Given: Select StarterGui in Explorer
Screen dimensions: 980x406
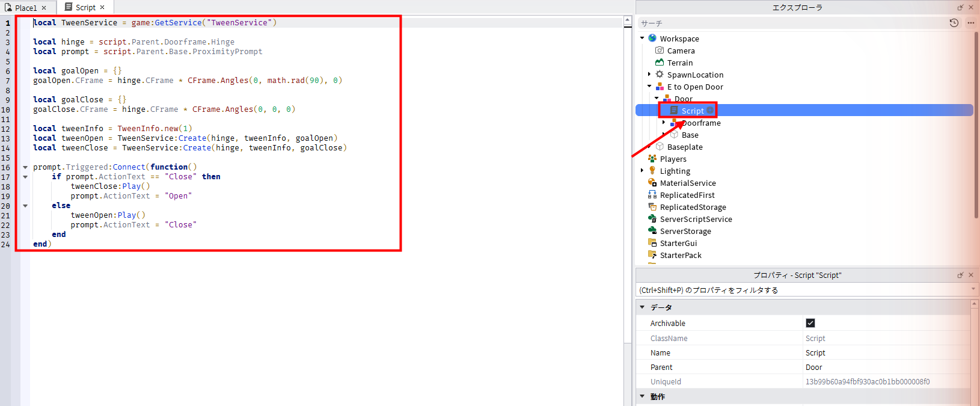Looking at the screenshot, I should pos(678,243).
